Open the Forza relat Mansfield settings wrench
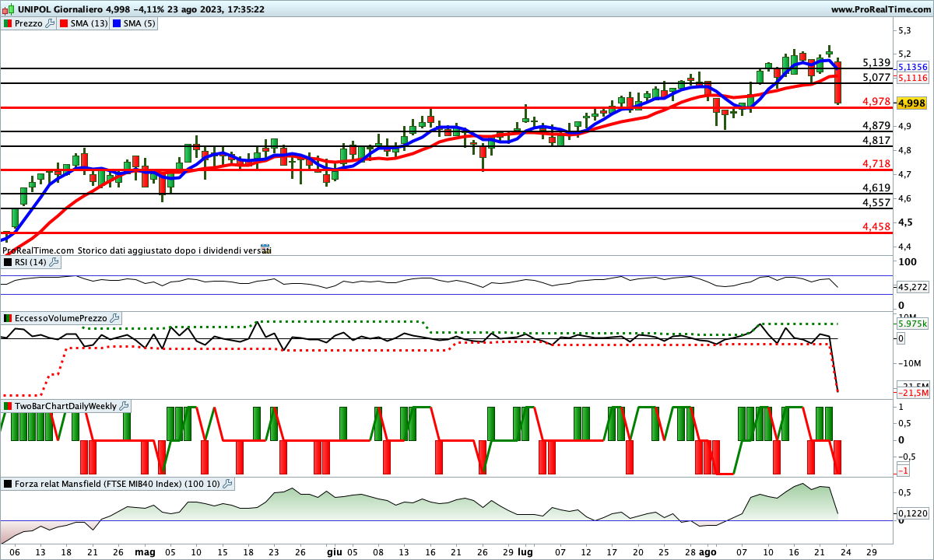Viewport: 934px width, 560px height. click(227, 484)
